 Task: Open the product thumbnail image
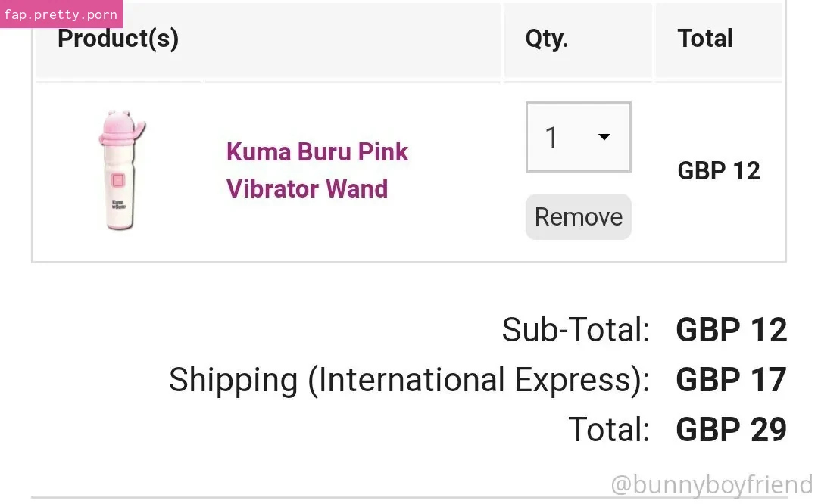[121, 170]
